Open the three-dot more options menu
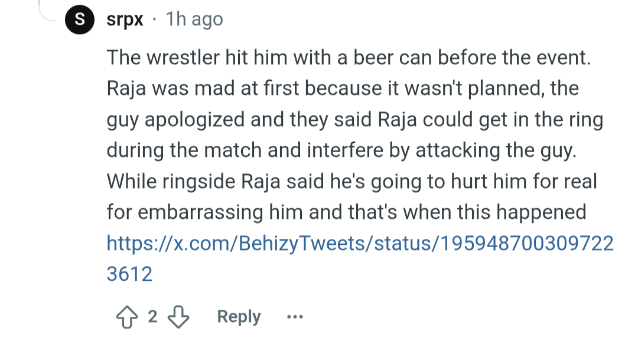 [294, 317]
